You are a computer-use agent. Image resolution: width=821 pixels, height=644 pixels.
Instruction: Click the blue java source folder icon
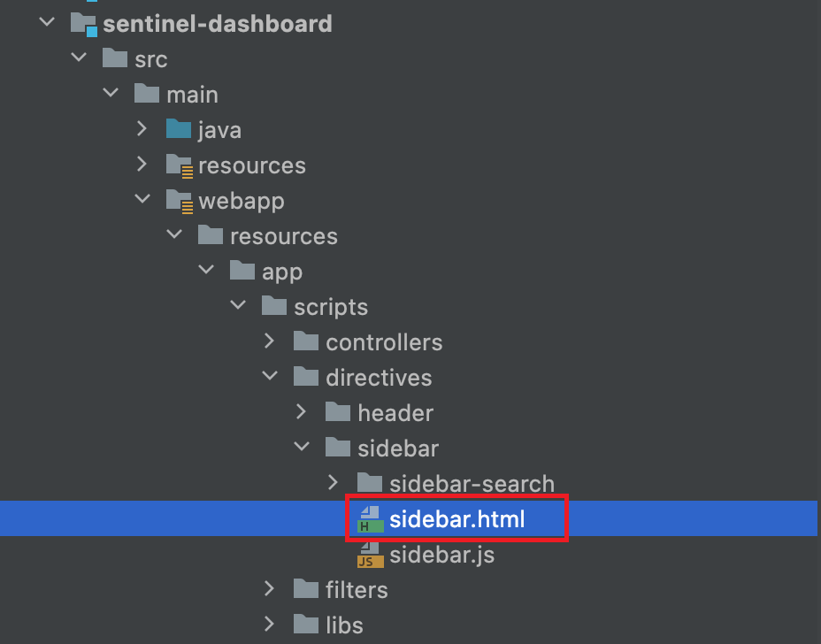coord(179,129)
